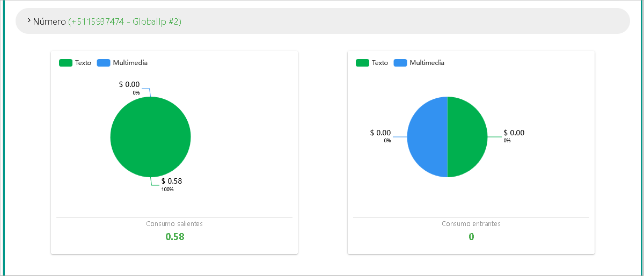Toggle blue Multimedia swatch in salientes chart legend

pyautogui.click(x=103, y=63)
